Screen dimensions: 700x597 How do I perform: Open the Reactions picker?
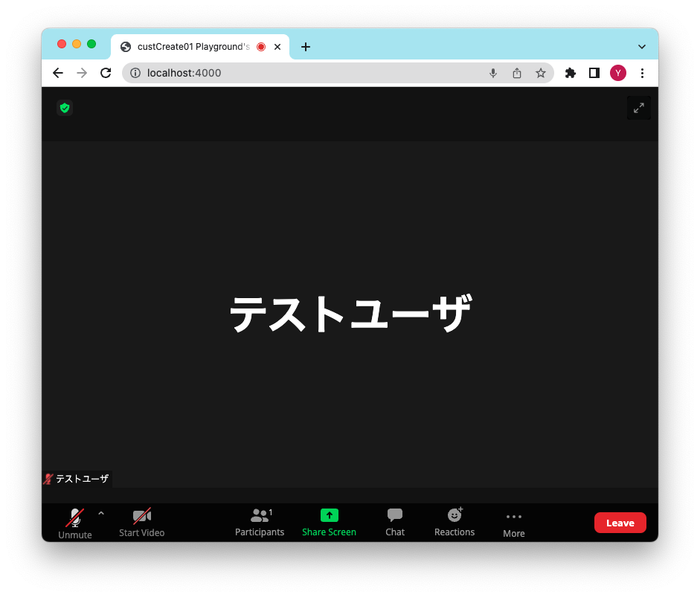click(x=454, y=522)
